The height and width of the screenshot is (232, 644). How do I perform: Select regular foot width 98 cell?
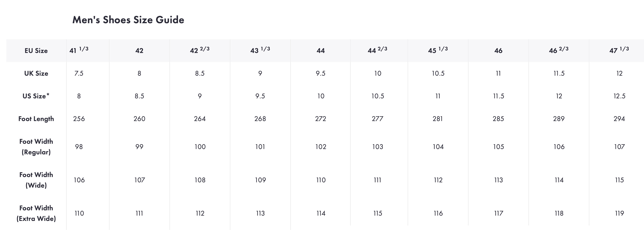point(79,147)
